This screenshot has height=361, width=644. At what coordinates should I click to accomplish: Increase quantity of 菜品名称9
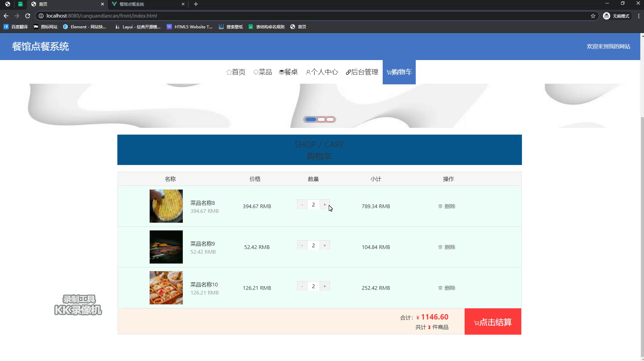[x=325, y=245]
